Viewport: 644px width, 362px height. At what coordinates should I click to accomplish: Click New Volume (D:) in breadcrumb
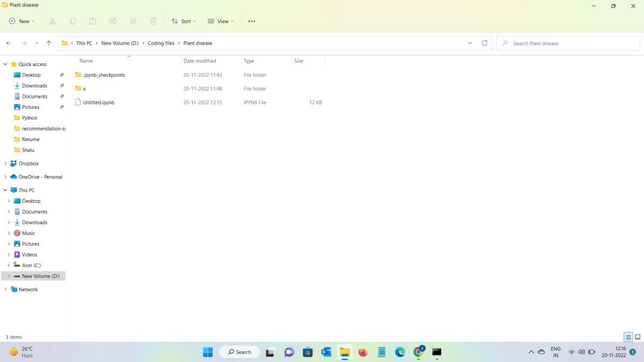tap(120, 43)
